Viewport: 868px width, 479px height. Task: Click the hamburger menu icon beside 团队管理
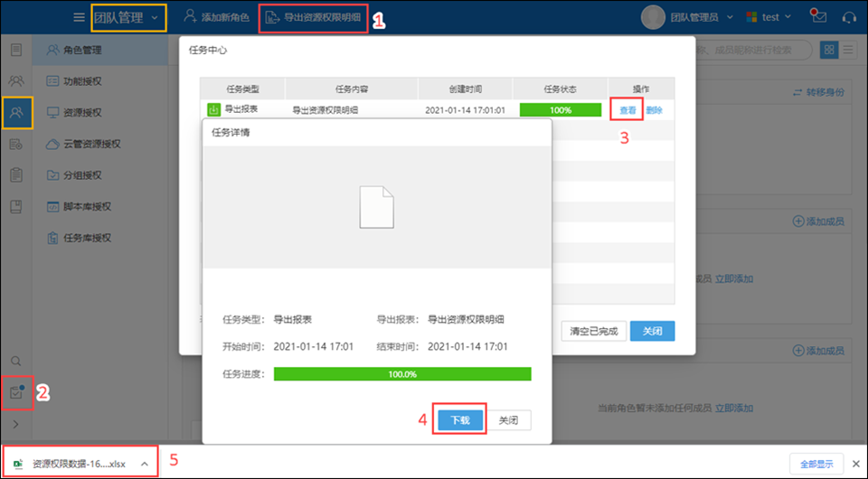pyautogui.click(x=80, y=17)
